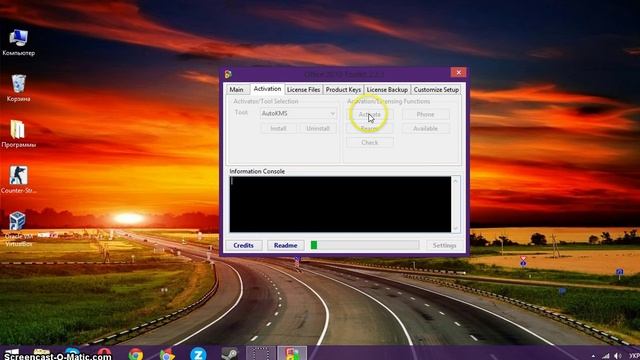Viewport: 640px width, 360px height.
Task: Click the console scrollbar down arrow
Action: tap(456, 228)
